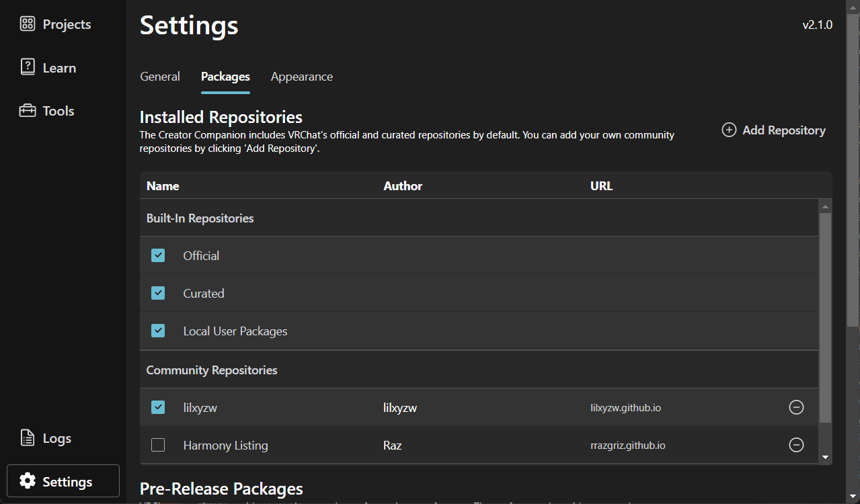Click the Settings gear icon
The height and width of the screenshot is (504, 860).
click(x=27, y=481)
